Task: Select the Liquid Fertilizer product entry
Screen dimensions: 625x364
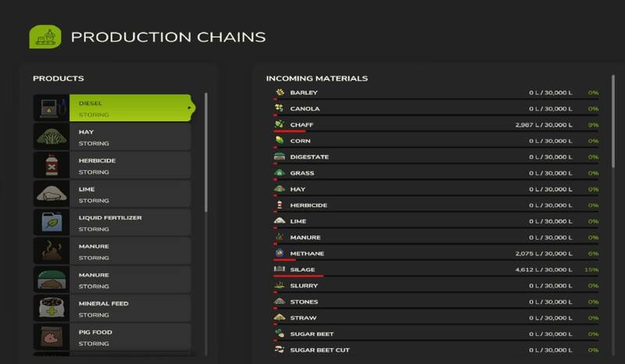Action: coord(129,223)
